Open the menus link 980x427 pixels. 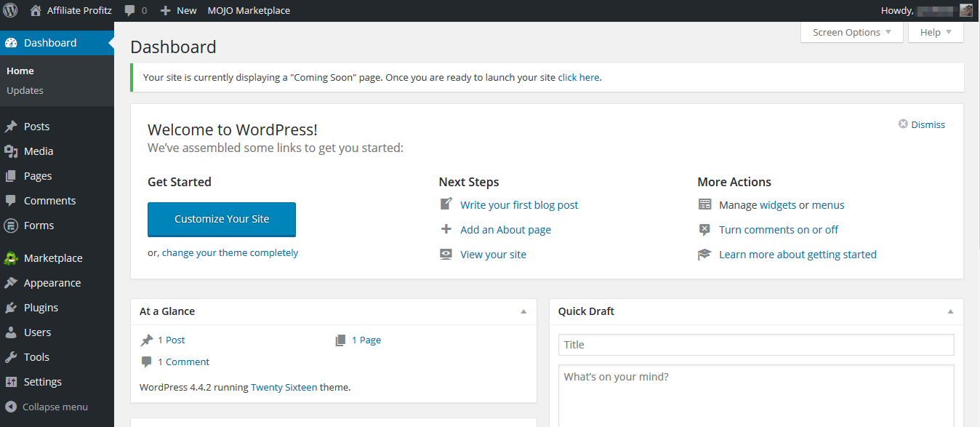828,205
